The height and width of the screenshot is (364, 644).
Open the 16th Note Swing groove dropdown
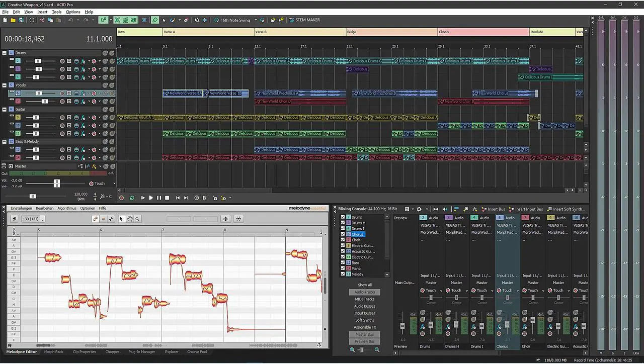(x=256, y=20)
